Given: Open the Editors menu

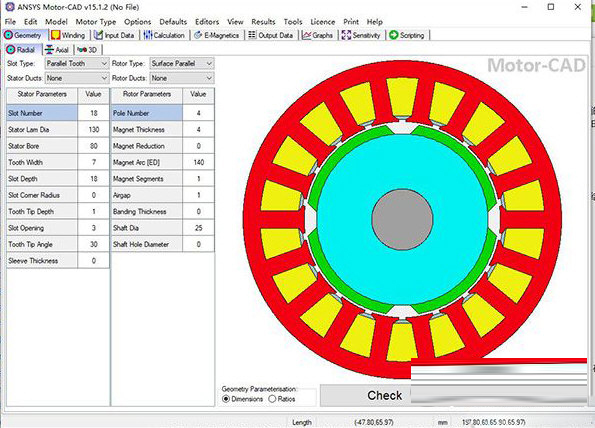Looking at the screenshot, I should tap(207, 22).
